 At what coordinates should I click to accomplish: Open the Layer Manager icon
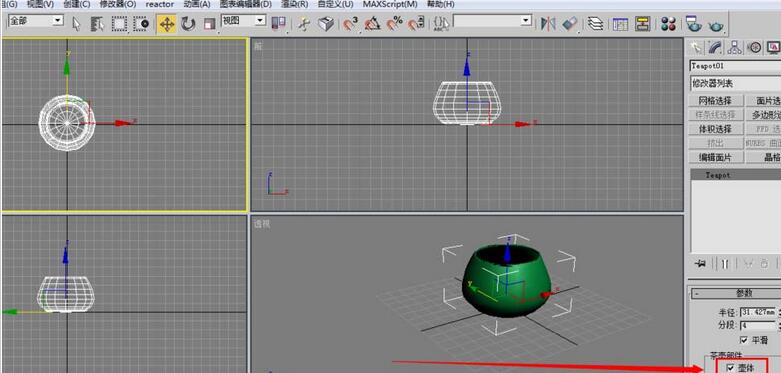595,23
